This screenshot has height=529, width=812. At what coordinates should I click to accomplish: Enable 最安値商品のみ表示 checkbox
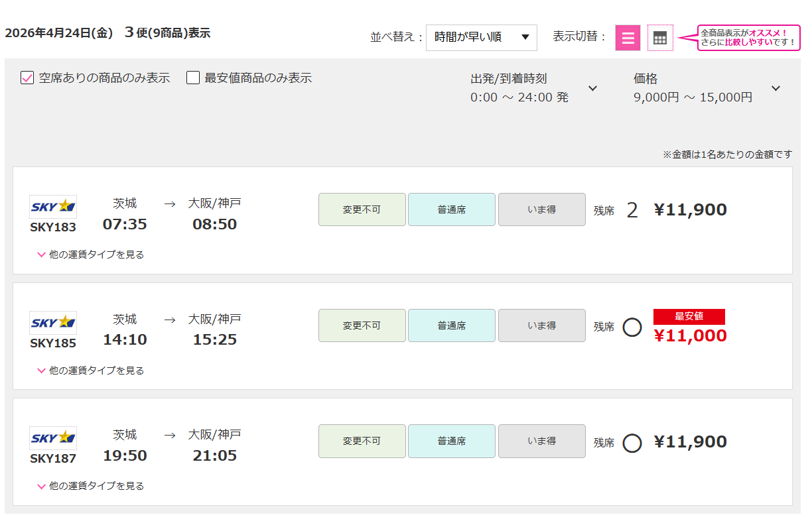193,78
